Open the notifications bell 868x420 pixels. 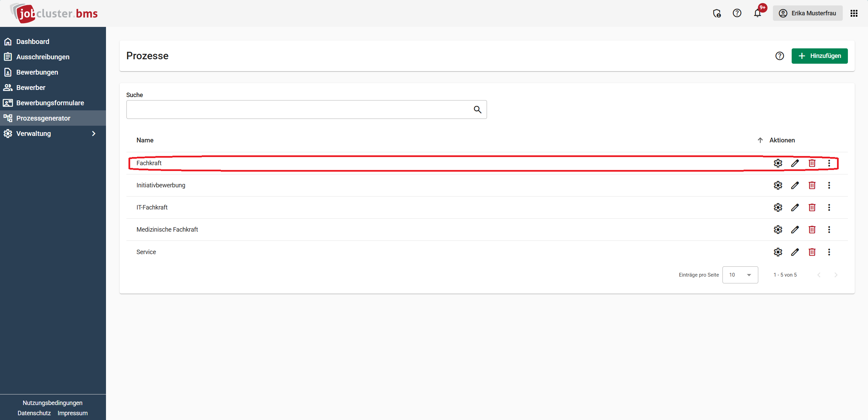pyautogui.click(x=757, y=13)
